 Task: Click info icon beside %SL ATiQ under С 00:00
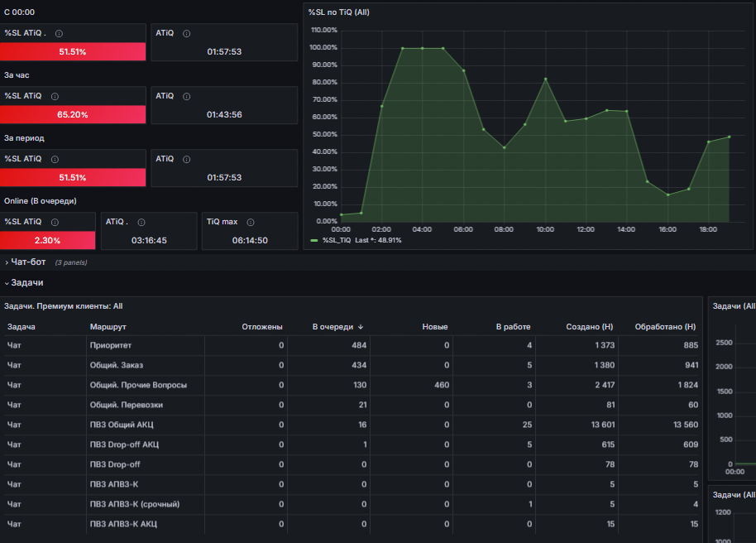[x=59, y=33]
